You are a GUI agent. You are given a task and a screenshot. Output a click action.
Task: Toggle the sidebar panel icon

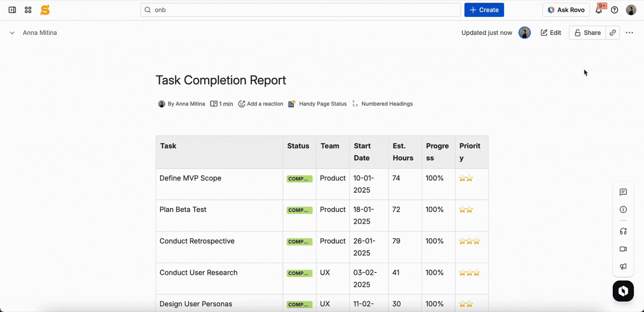(x=12, y=10)
